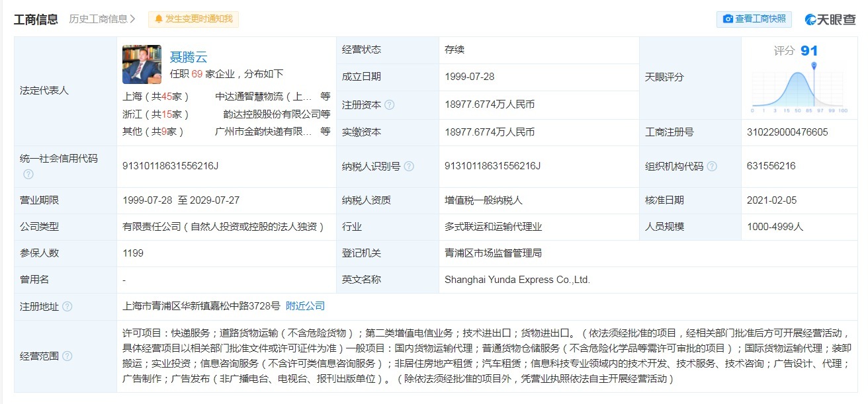Click the bell icon in change alert button

(x=159, y=19)
